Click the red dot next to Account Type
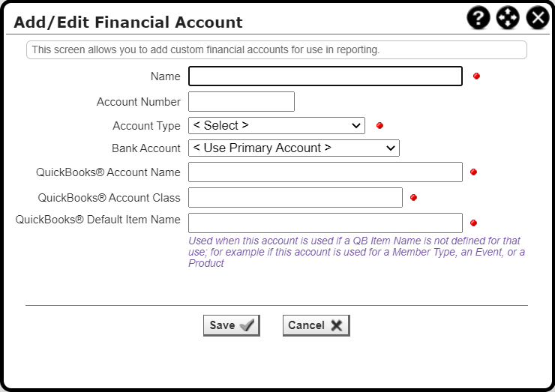 click(379, 126)
